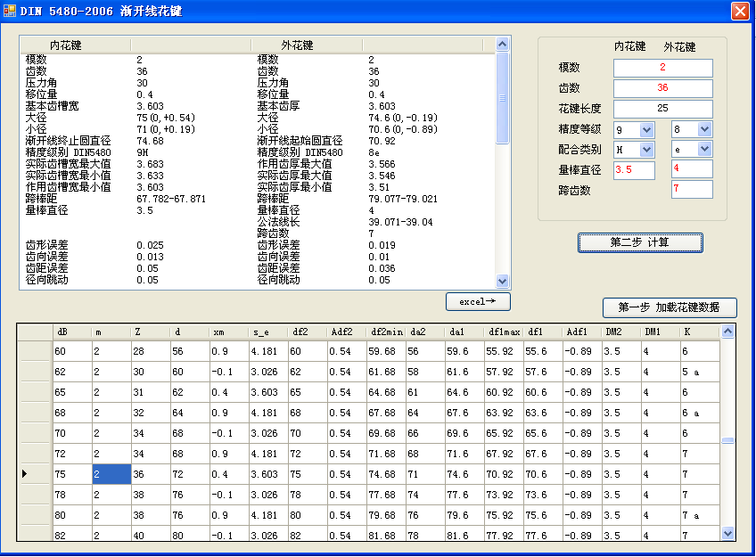Click the 渐开线起始圆直径 value 70.92
Viewport: 756px width, 557px height.
point(382,141)
